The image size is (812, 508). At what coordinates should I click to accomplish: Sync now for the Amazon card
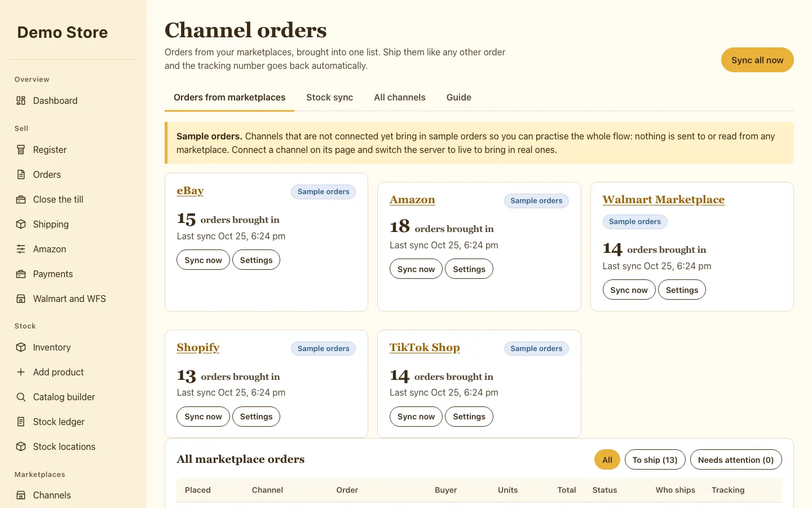(416, 269)
